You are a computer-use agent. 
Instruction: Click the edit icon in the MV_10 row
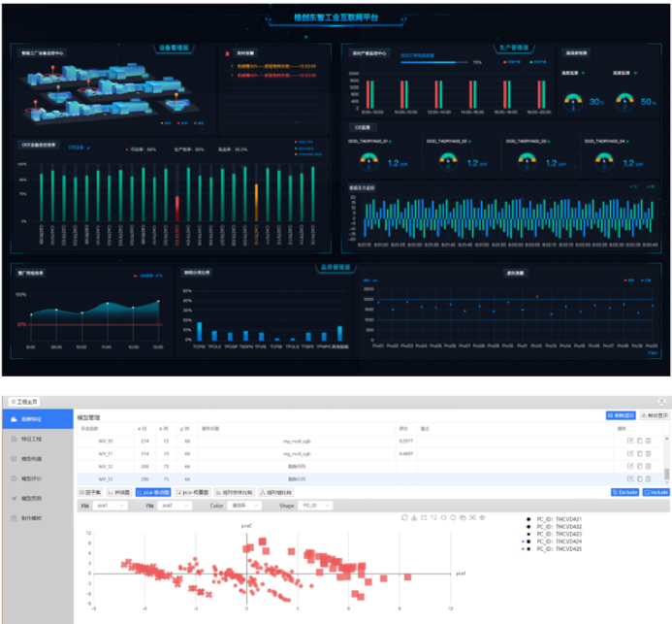629,441
